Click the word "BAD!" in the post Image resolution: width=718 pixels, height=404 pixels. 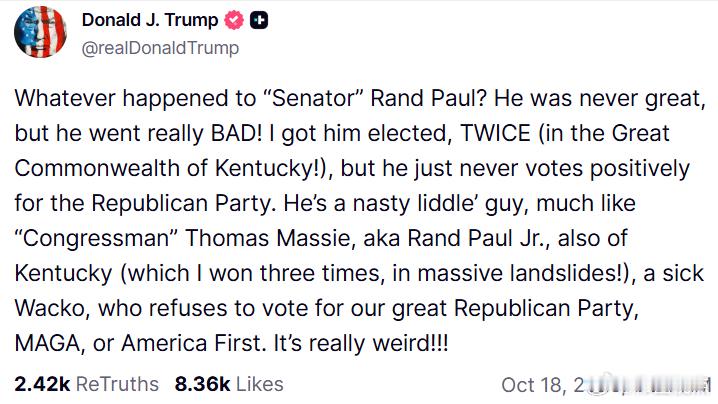pos(237,133)
